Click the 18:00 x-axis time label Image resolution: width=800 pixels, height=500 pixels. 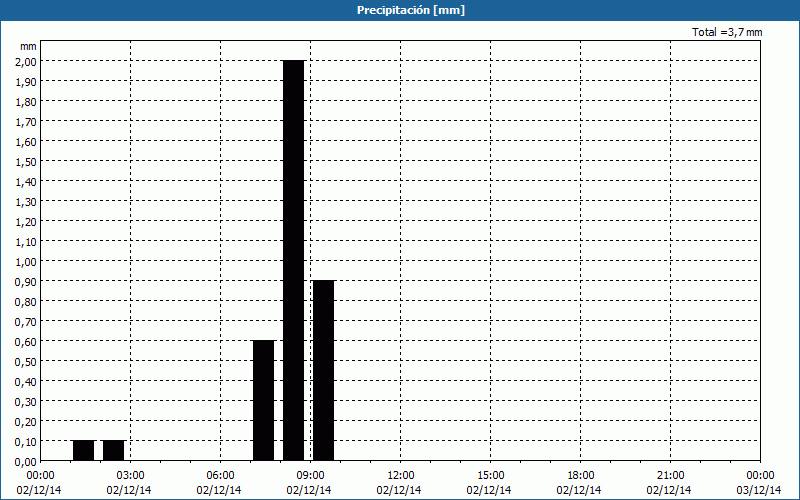pyautogui.click(x=581, y=476)
